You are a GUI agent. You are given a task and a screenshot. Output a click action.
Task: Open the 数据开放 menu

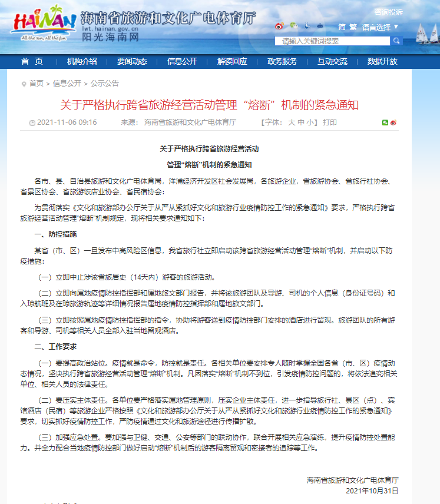click(382, 61)
